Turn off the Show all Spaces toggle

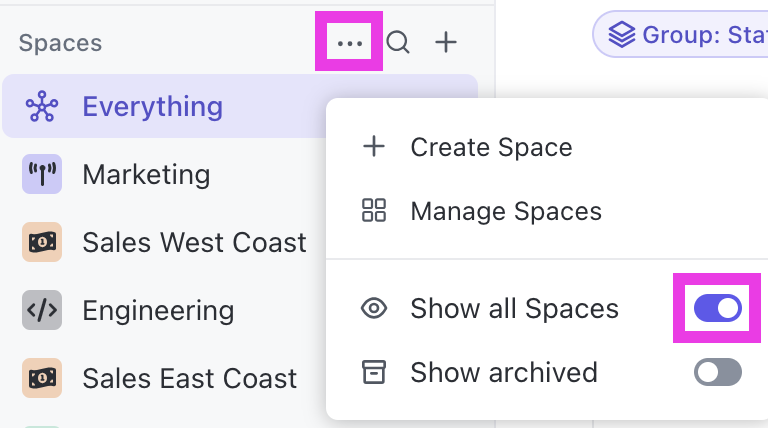coord(718,309)
